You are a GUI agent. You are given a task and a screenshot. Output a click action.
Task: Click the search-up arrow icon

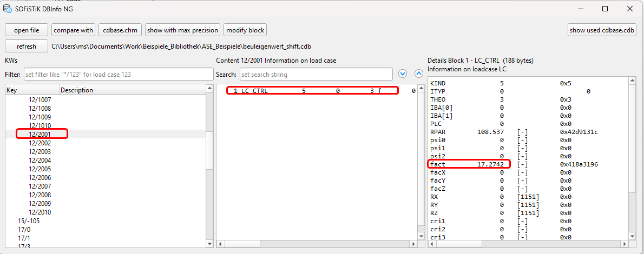tap(418, 73)
